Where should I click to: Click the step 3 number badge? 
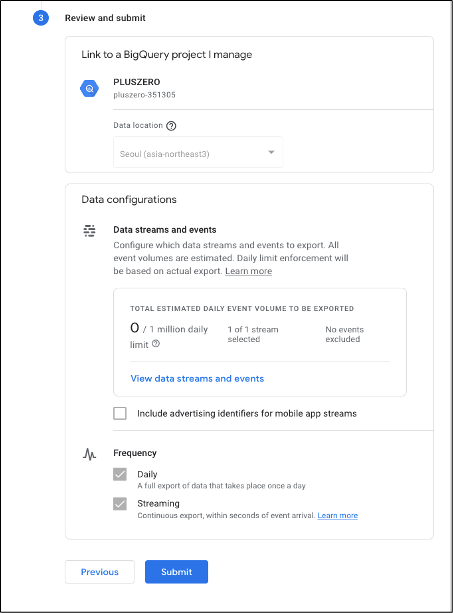[41, 18]
